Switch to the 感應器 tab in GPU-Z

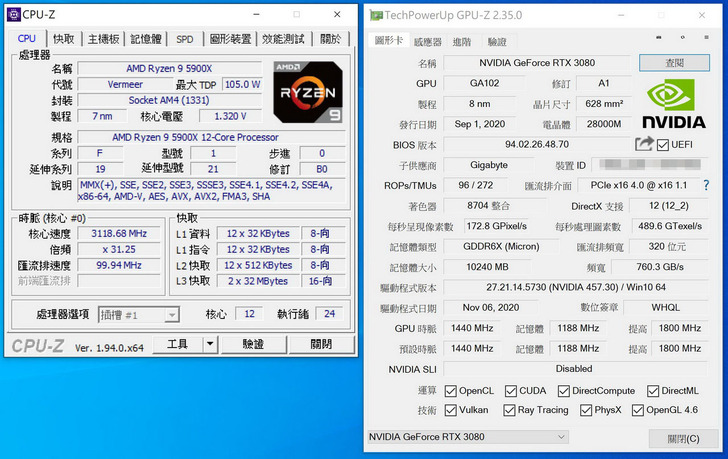427,42
